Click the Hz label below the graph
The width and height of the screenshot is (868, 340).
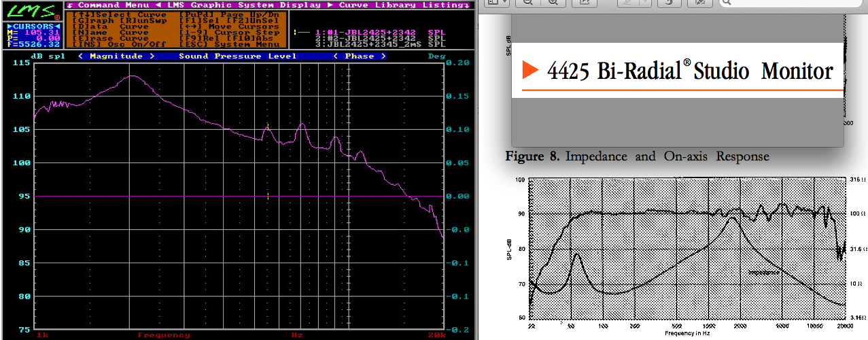coord(297,335)
